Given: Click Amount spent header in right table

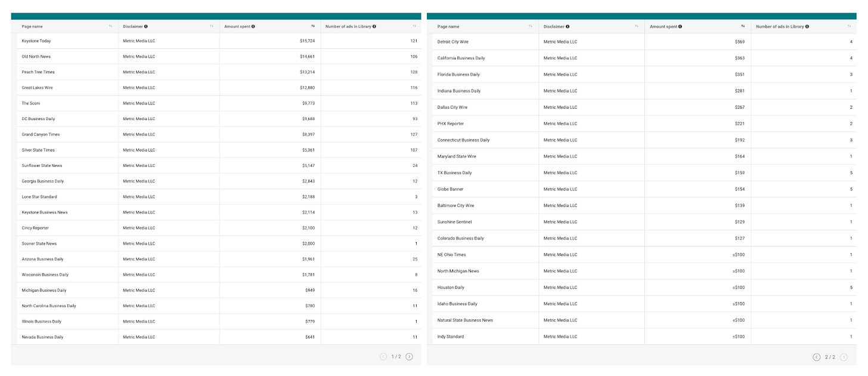Looking at the screenshot, I should tap(663, 26).
